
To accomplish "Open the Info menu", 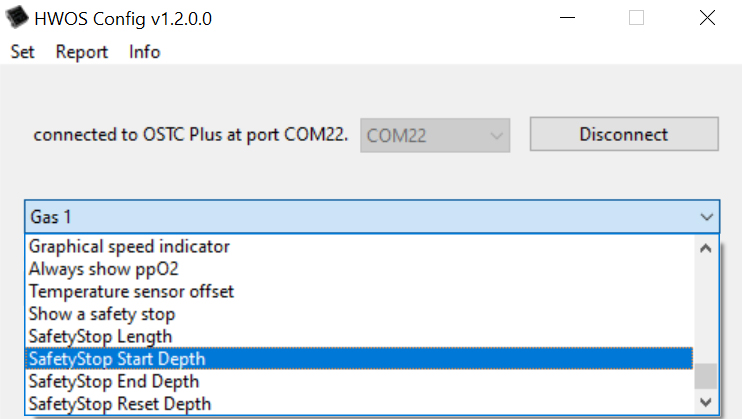I will pos(144,52).
